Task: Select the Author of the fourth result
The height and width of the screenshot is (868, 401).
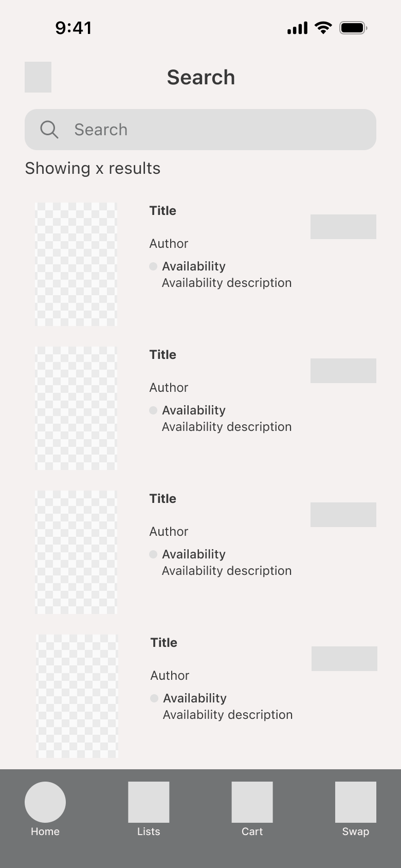Action: click(170, 676)
